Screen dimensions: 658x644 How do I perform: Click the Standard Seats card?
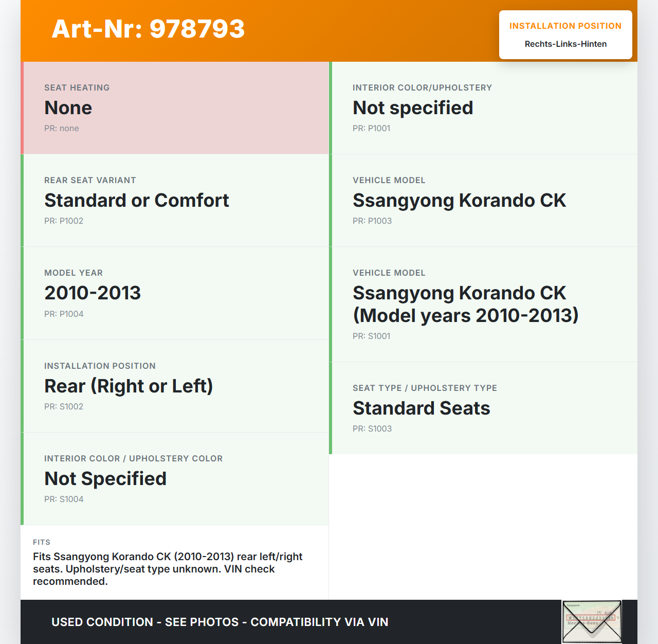click(x=484, y=408)
